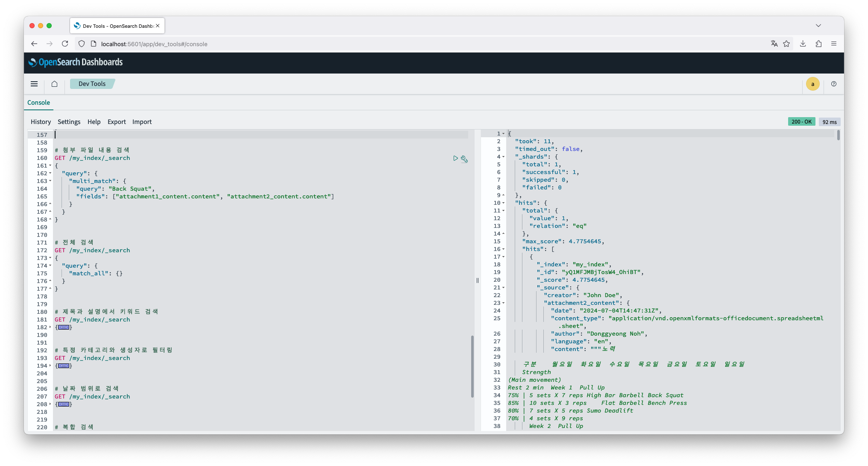Open the help question mark icon
Screen dimensions: 868x466
833,84
